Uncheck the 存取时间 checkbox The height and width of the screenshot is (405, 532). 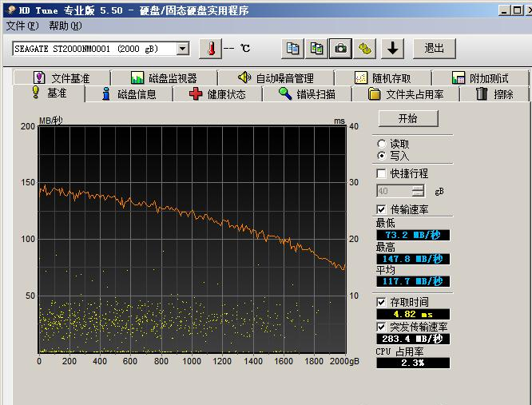[381, 302]
